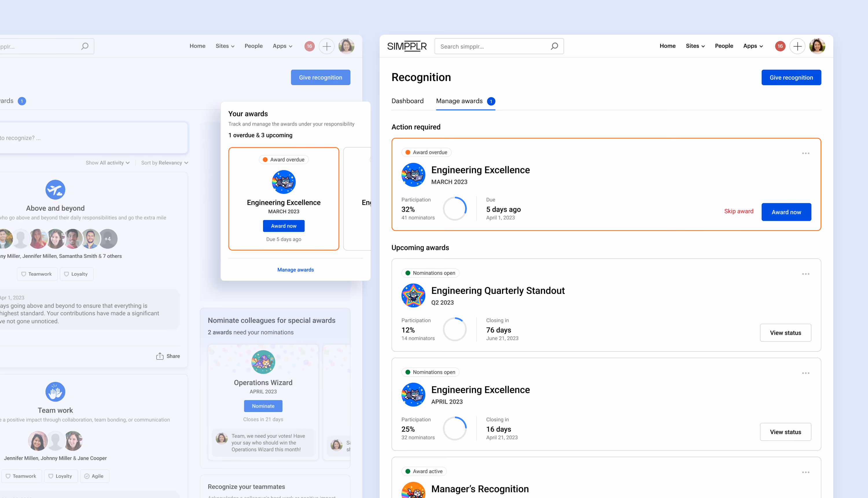Image resolution: width=868 pixels, height=498 pixels.
Task: Open the Sort by Relevancy dropdown
Action: tap(165, 163)
